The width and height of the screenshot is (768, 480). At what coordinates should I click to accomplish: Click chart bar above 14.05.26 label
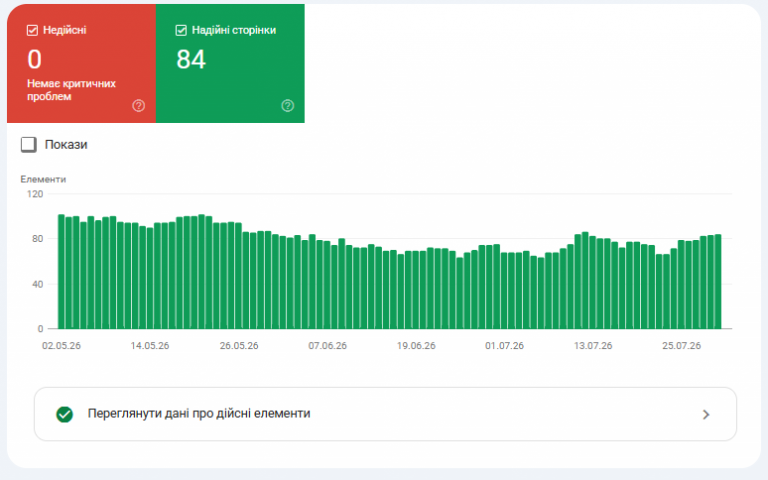150,275
